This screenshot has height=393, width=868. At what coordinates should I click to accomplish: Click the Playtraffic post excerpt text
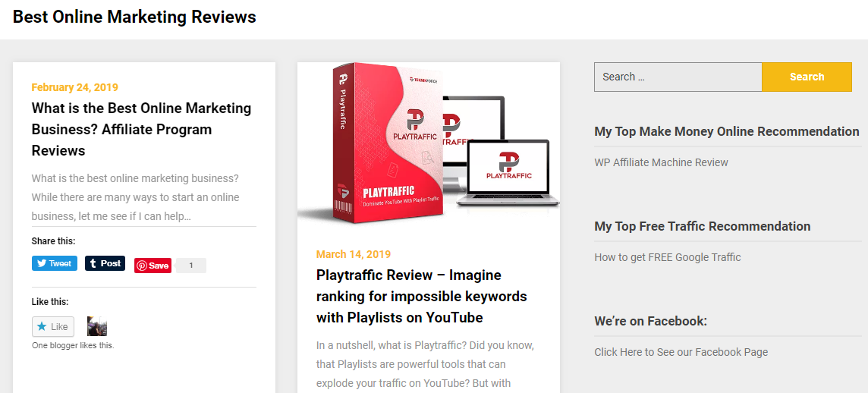(425, 364)
